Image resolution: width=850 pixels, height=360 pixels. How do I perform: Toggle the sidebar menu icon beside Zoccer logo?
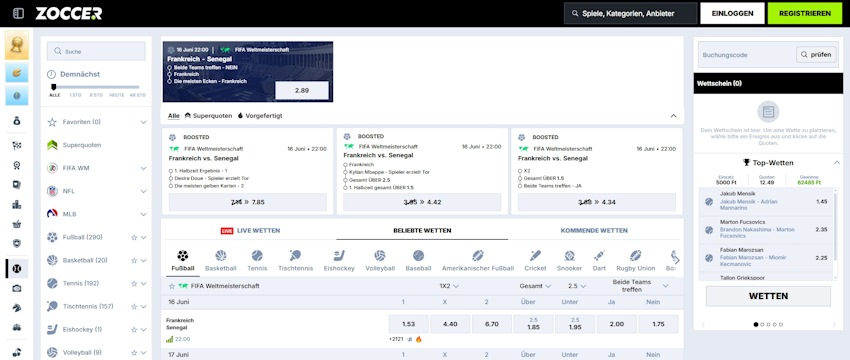pos(18,13)
